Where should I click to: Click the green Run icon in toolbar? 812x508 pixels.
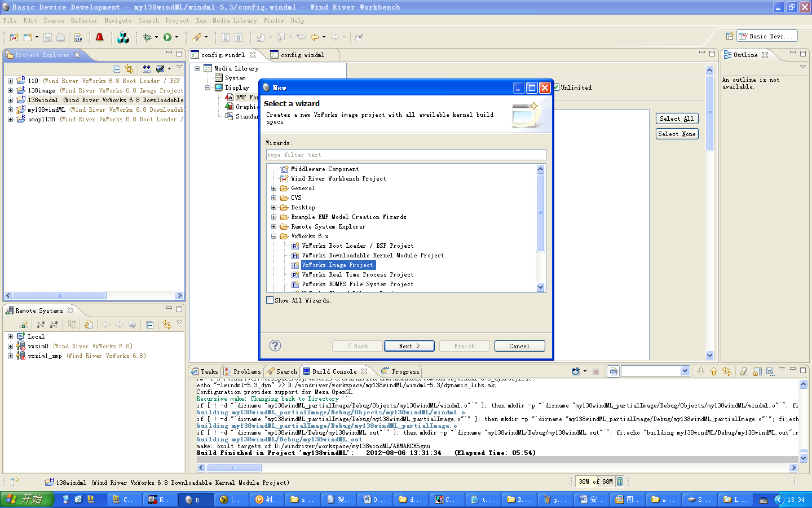(167, 38)
